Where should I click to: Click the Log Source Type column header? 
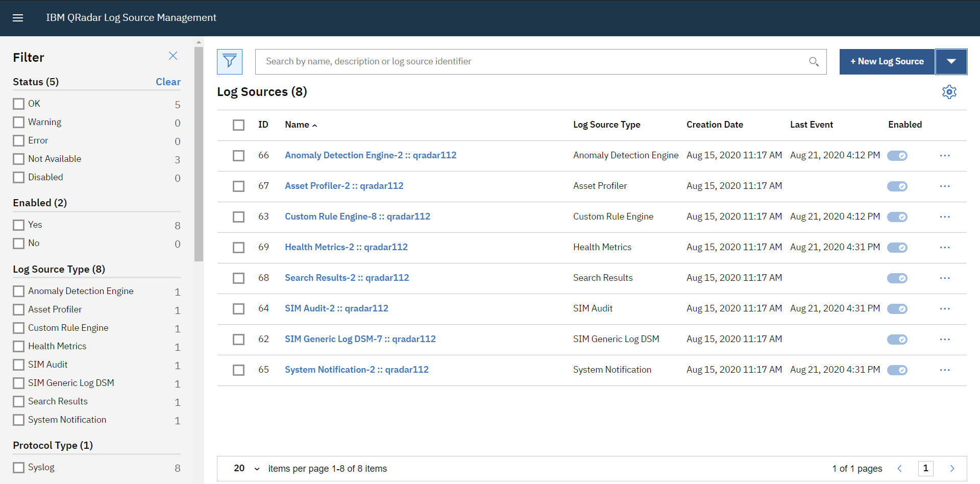[606, 125]
